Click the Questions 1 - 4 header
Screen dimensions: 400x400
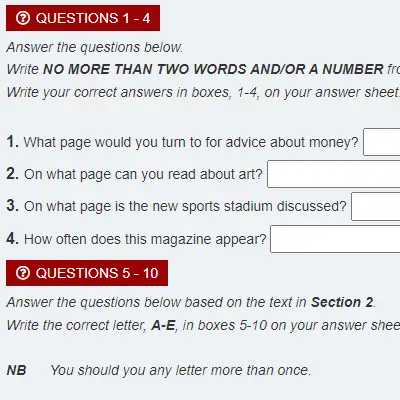[83, 18]
